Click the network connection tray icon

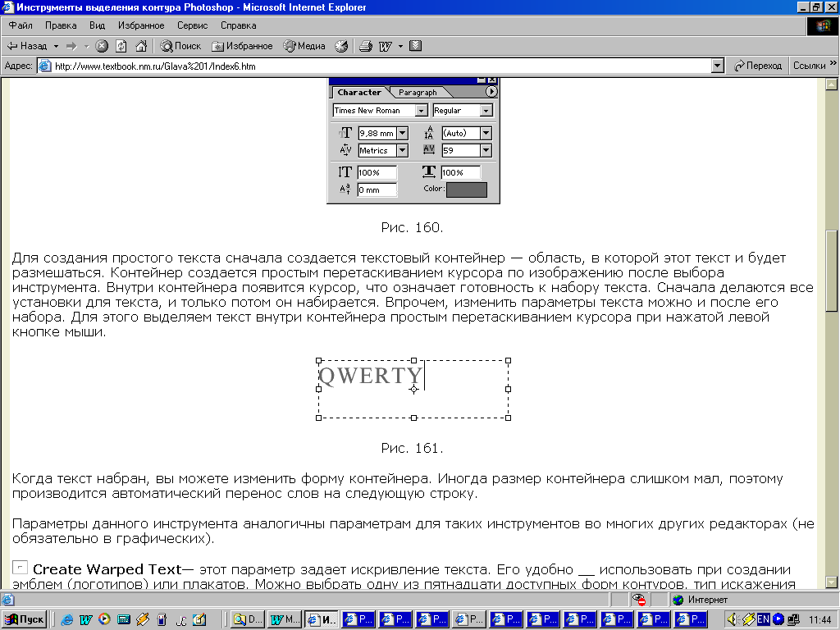coord(793,620)
